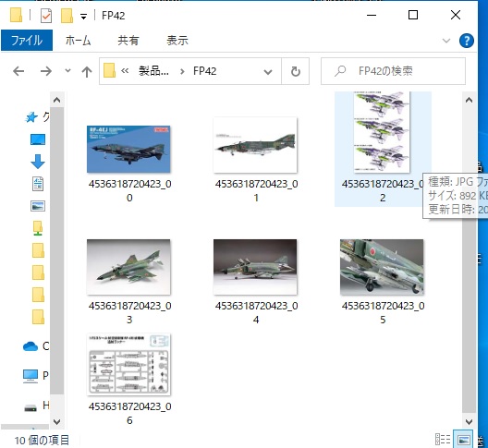This screenshot has height=448, width=488.
Task: Click the 10 個の項目 status text
Action: 42,441
